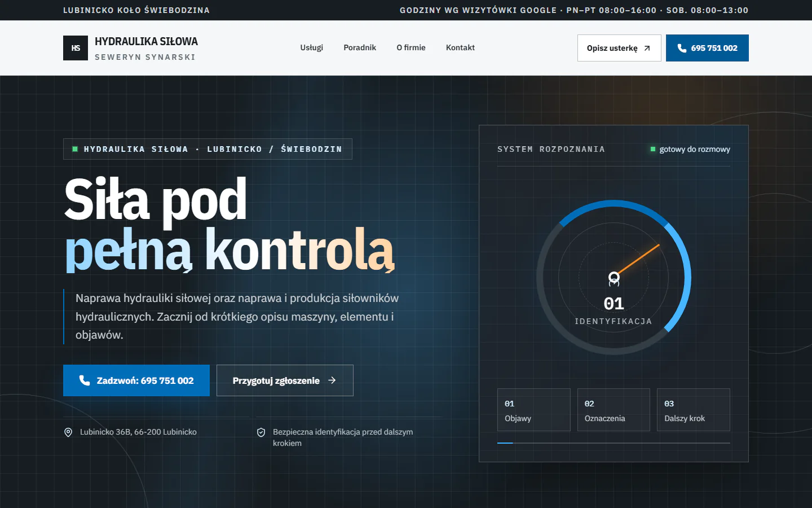Click the Hydraulika siłowa · Lubinicko / Świebodzin badge
The width and height of the screenshot is (812, 508).
(x=208, y=149)
